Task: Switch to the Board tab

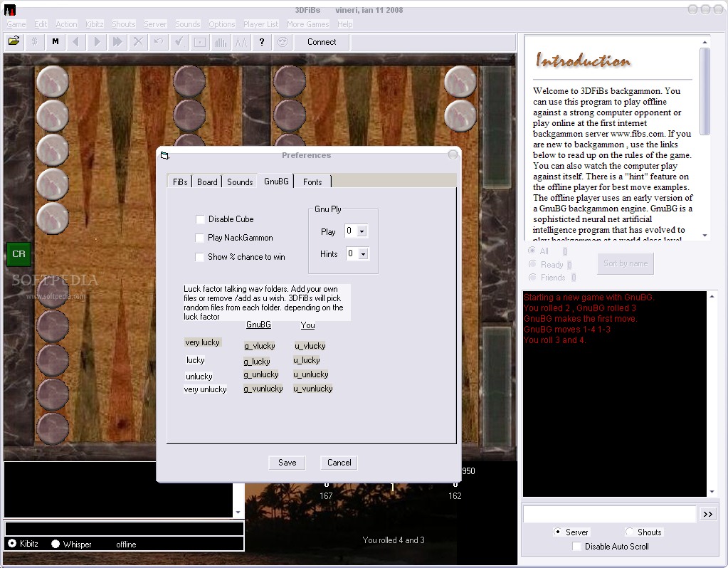Action: (207, 182)
